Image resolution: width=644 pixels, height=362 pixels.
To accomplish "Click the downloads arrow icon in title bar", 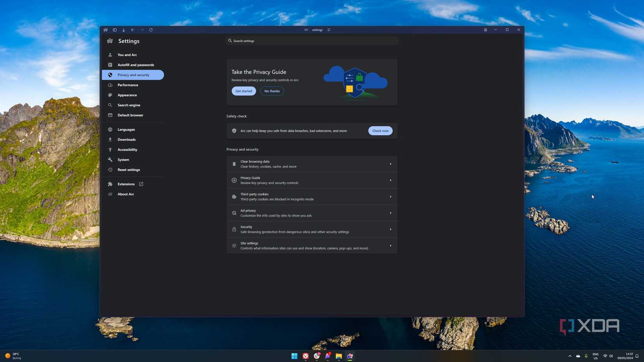I will [124, 30].
